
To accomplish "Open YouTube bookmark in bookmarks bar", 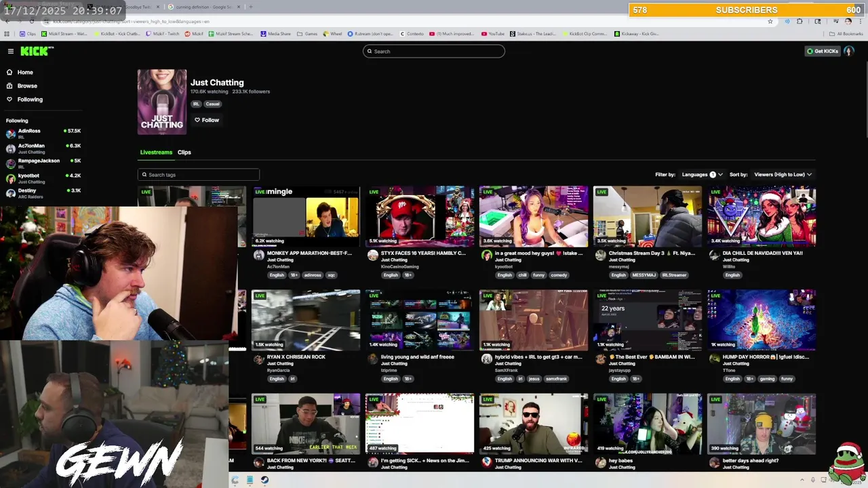I will pyautogui.click(x=493, y=33).
